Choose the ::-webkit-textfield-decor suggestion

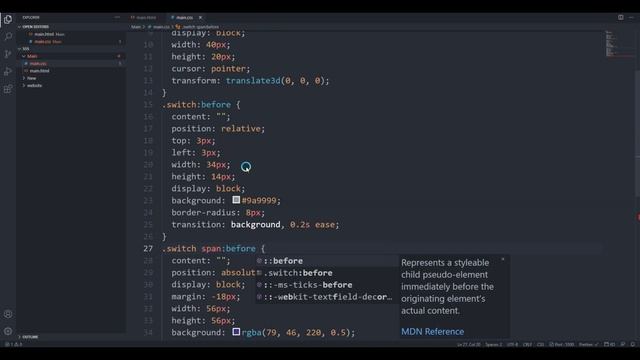[327, 297]
